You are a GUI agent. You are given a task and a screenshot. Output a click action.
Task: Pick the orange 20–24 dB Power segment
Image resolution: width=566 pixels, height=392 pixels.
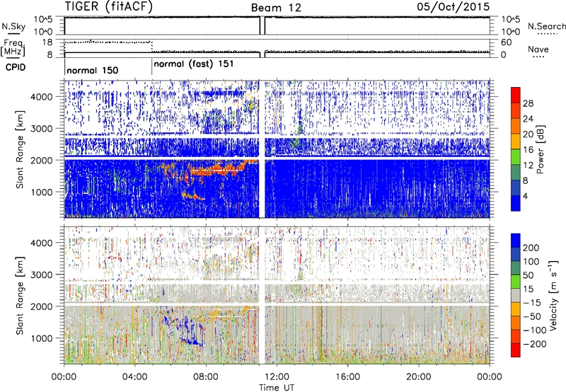516,126
